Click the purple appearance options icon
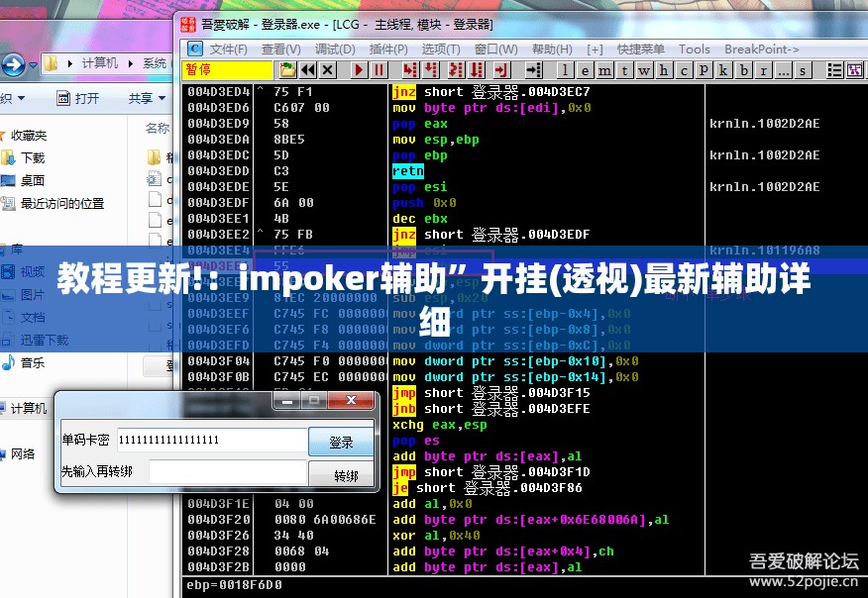 pyautogui.click(x=855, y=69)
